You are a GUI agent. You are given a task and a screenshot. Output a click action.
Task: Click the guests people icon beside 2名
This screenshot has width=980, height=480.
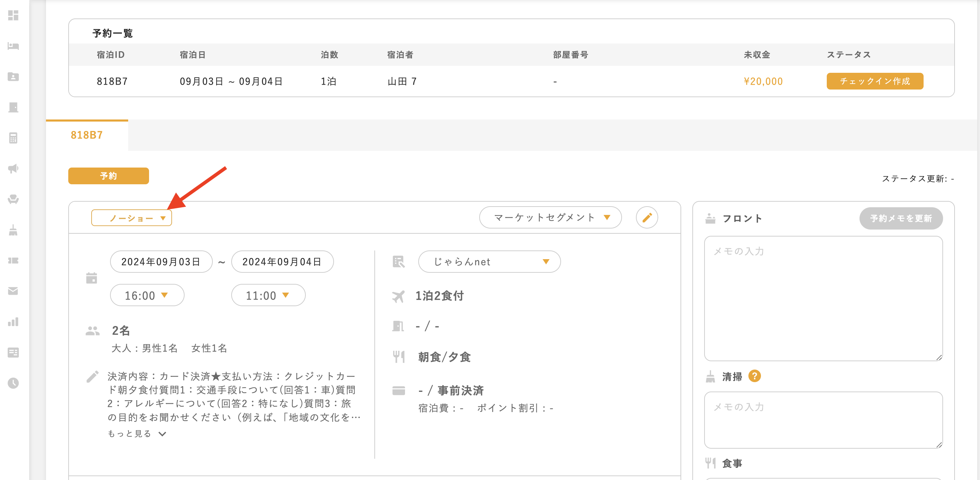click(93, 331)
